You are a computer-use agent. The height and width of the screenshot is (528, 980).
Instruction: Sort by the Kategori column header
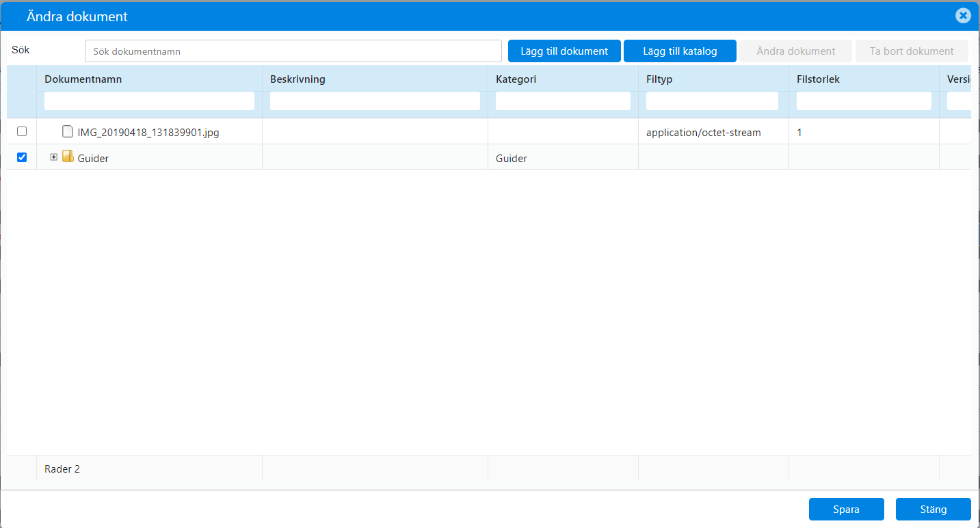click(x=516, y=79)
